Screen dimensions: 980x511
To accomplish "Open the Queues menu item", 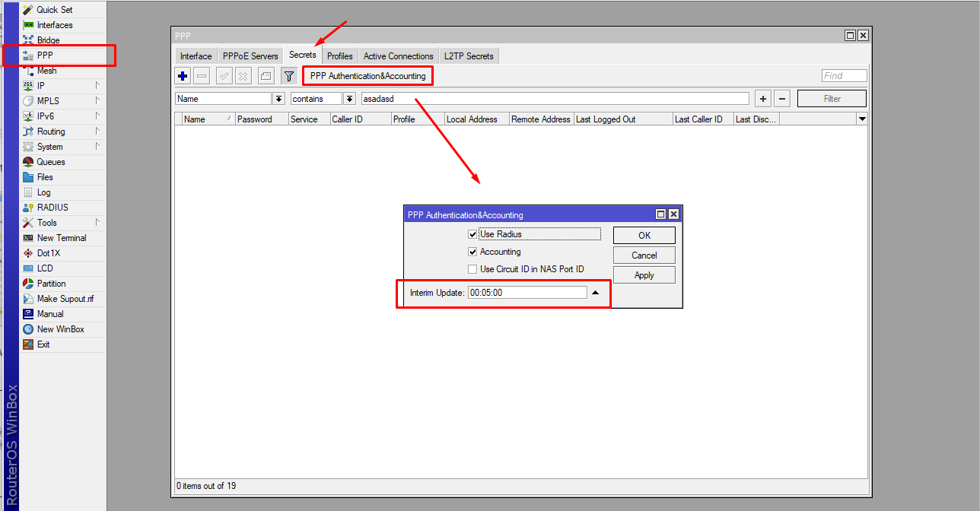I will [51, 162].
